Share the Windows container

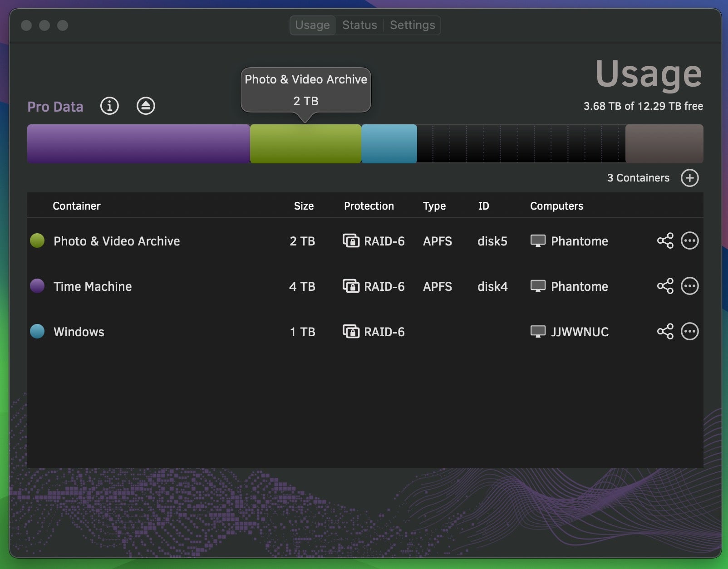665,331
